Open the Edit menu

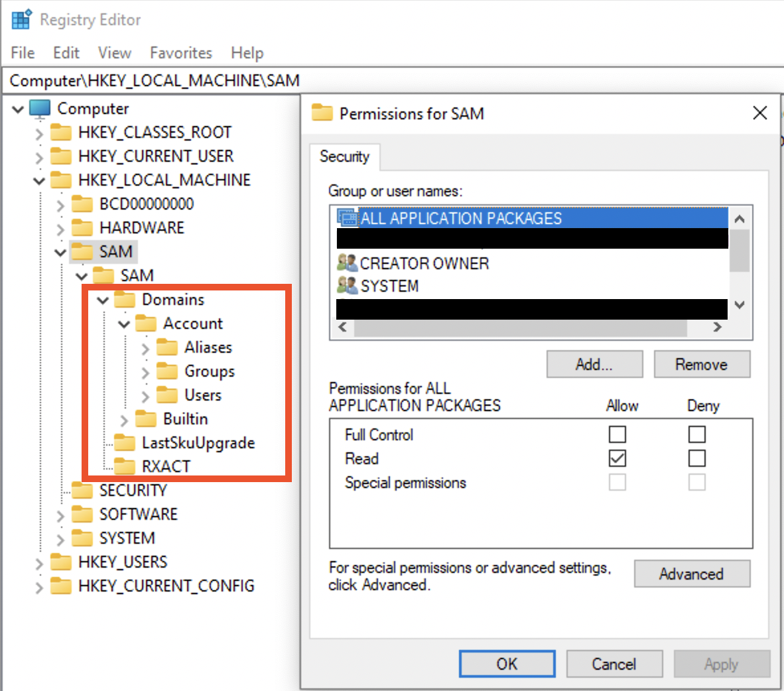(66, 52)
